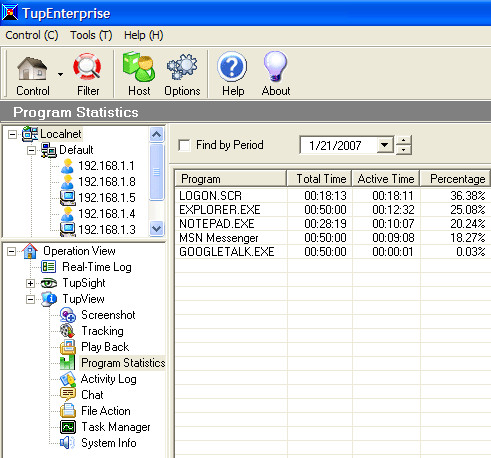Click the Active Time column header

(x=386, y=179)
